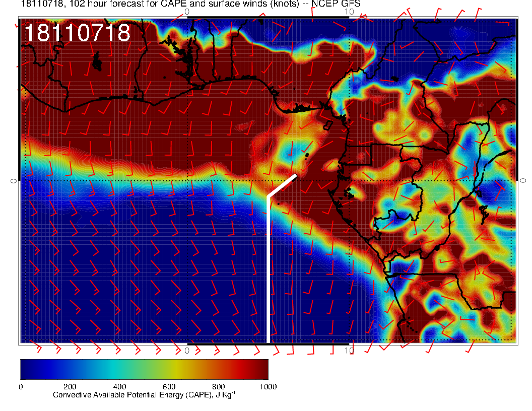Image resolution: width=532 pixels, height=411 pixels.
Task: Click the 1000 tick label under colorbar
Action: (267, 386)
